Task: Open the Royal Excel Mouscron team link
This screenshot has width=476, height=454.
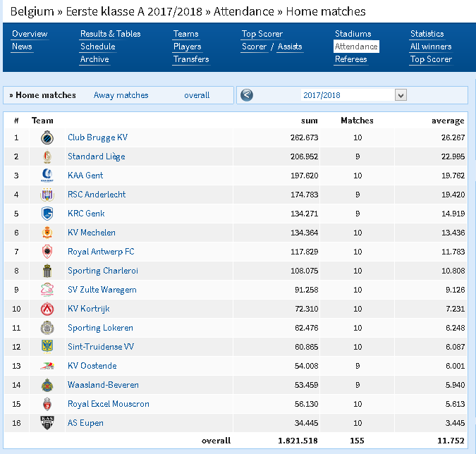Action: coord(109,404)
